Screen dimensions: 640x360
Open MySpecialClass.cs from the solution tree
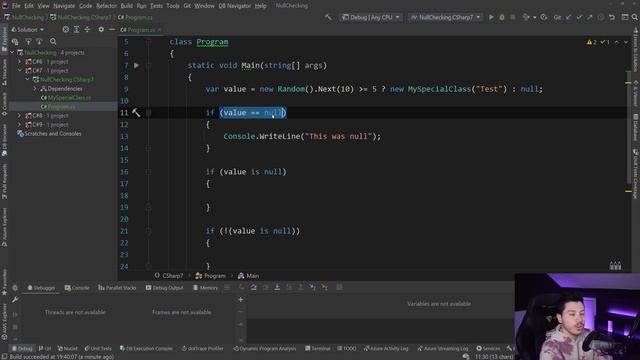[x=66, y=98]
